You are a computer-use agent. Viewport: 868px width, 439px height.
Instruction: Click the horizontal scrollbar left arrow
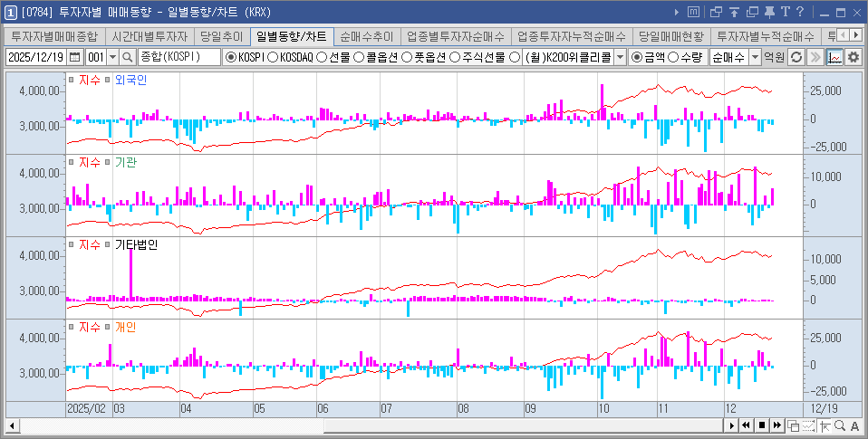pos(11,425)
